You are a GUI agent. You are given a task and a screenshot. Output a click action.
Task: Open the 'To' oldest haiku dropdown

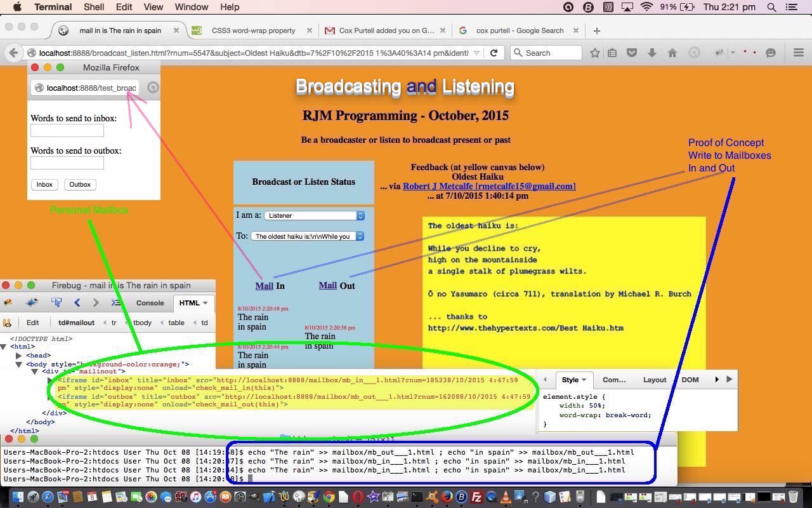click(x=308, y=236)
